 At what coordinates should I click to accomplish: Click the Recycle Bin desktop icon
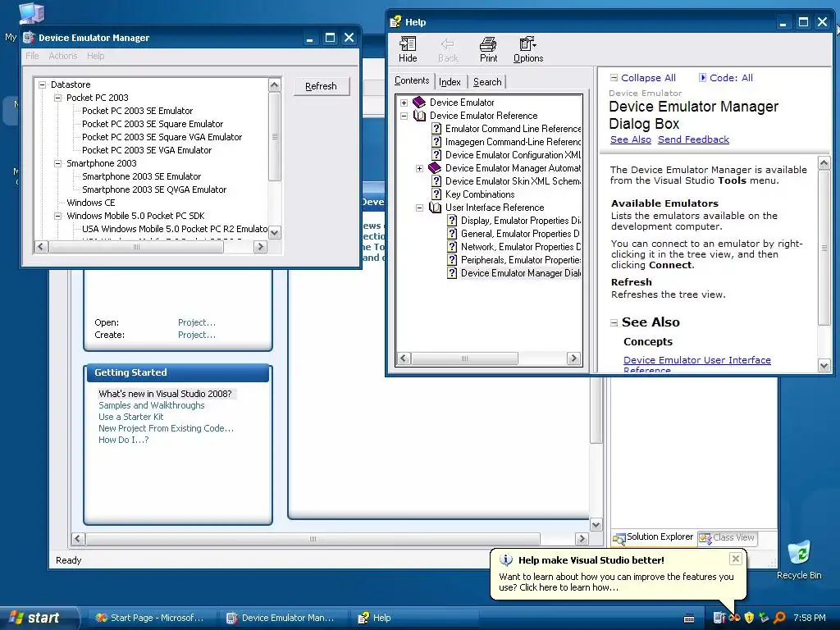799,553
